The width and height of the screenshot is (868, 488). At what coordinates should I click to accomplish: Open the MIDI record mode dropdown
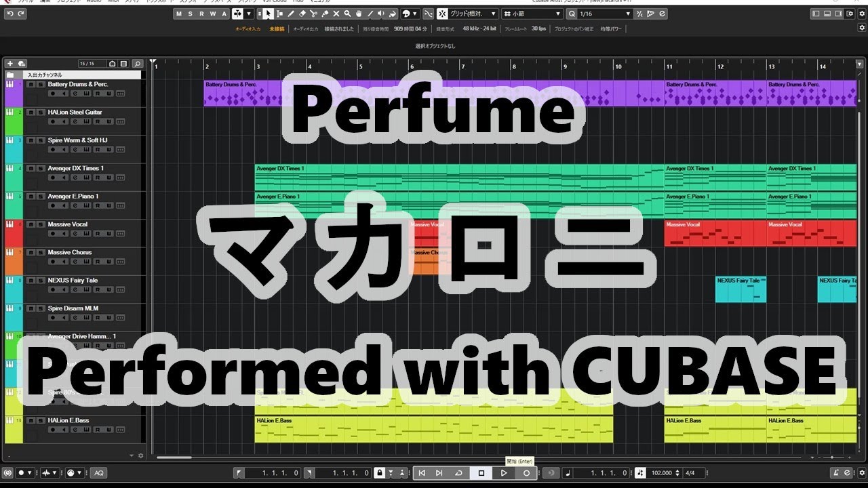pos(74,473)
